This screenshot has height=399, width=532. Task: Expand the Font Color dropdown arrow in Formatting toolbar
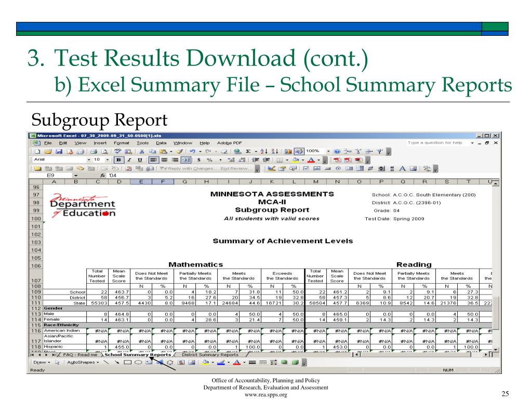pos(319,160)
